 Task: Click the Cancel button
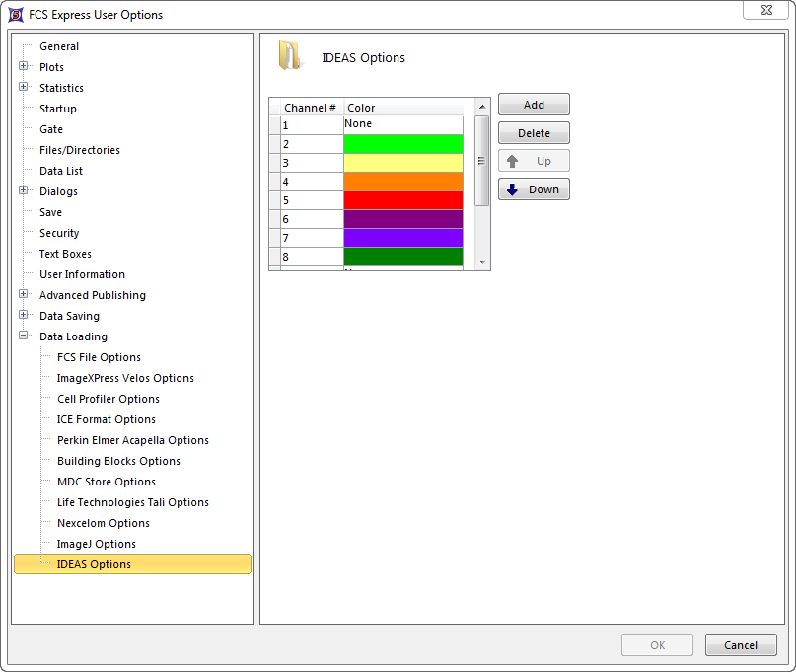[x=741, y=645]
